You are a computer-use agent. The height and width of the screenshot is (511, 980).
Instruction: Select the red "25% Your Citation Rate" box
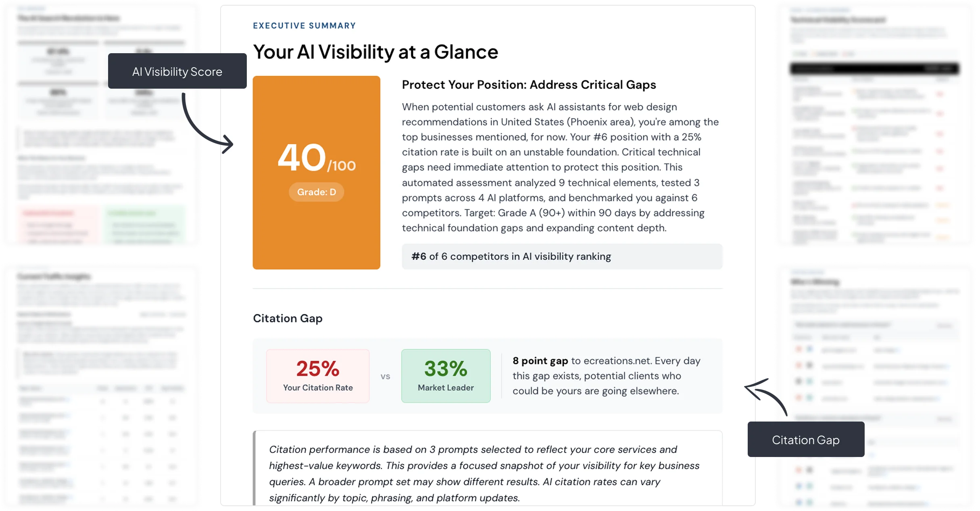pyautogui.click(x=318, y=376)
